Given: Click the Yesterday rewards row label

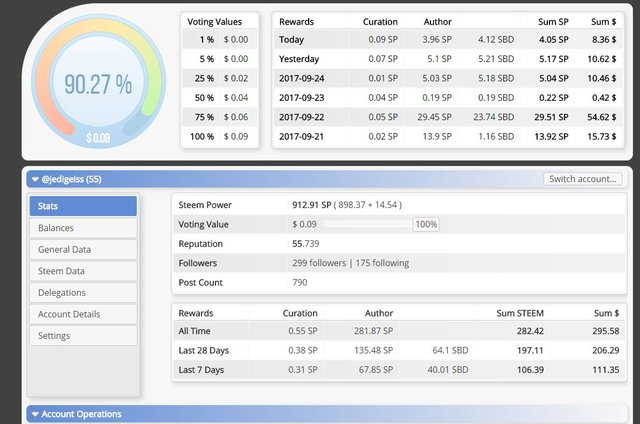Looking at the screenshot, I should 299,59.
